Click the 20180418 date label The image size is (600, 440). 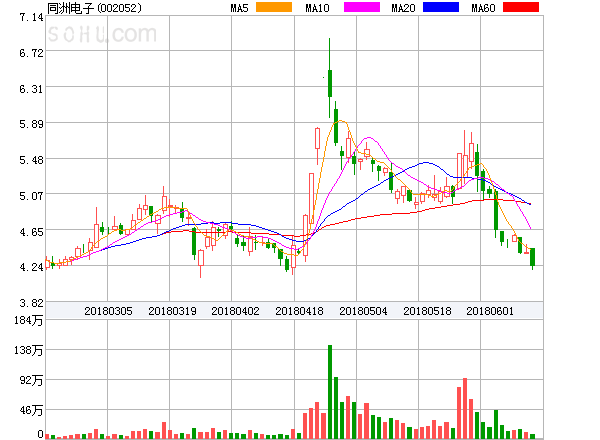click(299, 311)
